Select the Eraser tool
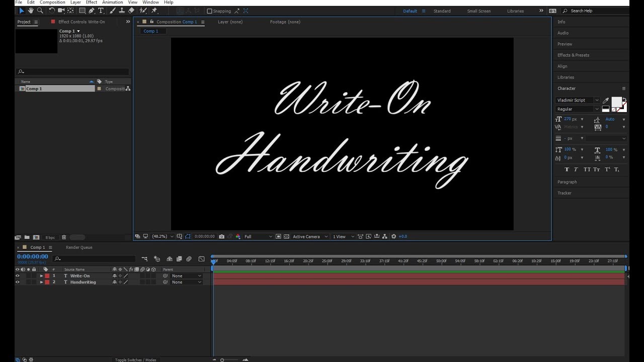The image size is (644, 362). click(x=131, y=11)
